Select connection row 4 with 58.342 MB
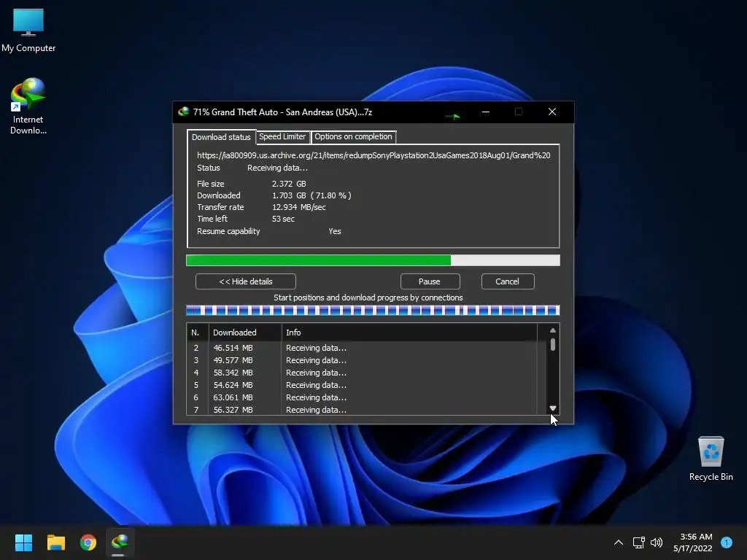This screenshot has width=747, height=560. [x=362, y=373]
